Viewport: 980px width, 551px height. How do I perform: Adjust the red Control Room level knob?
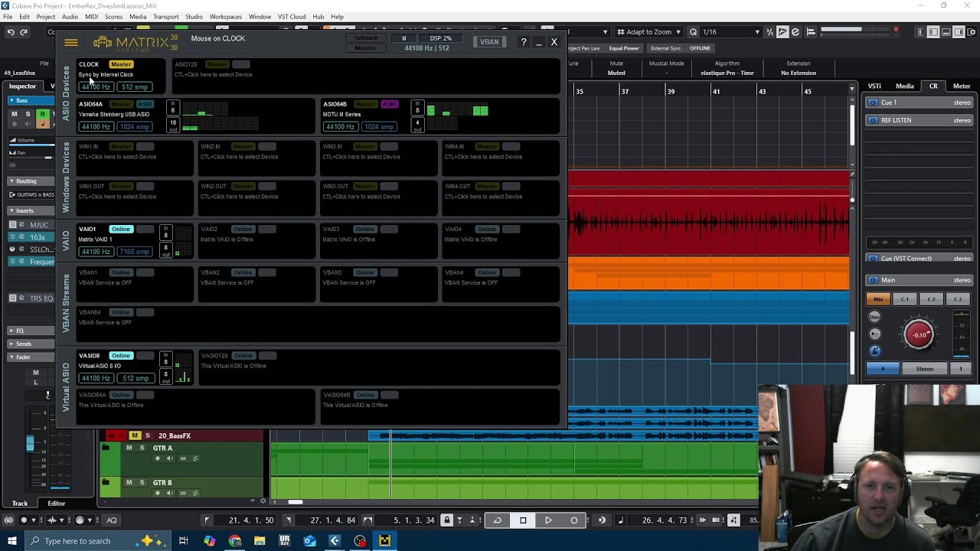(x=920, y=334)
